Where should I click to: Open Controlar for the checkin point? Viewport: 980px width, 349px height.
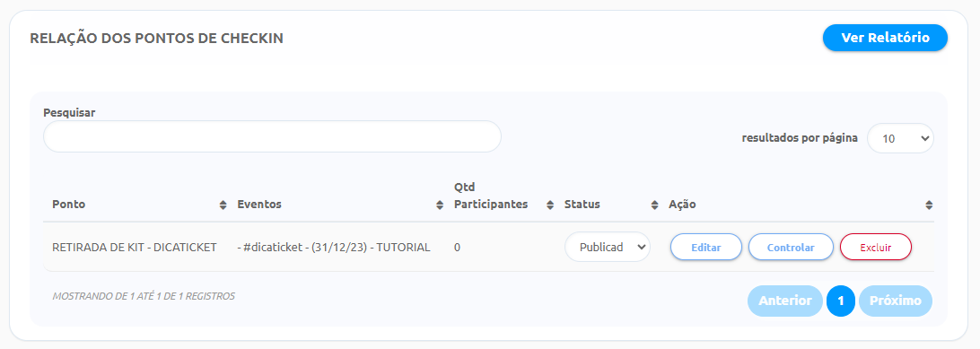coord(791,248)
